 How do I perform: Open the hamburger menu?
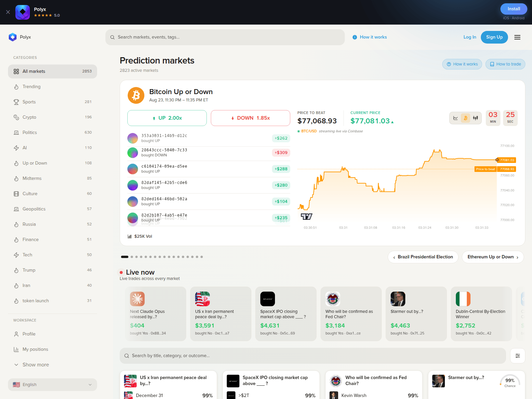(517, 37)
